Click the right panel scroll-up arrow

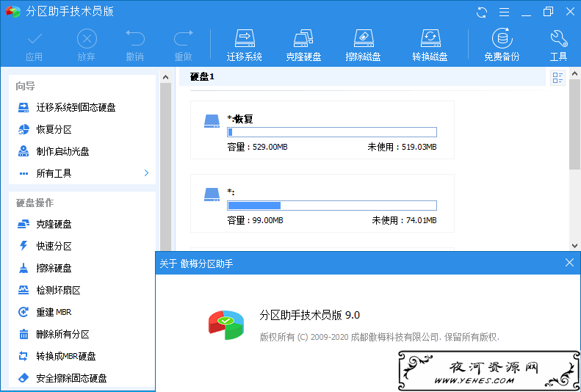tap(574, 73)
